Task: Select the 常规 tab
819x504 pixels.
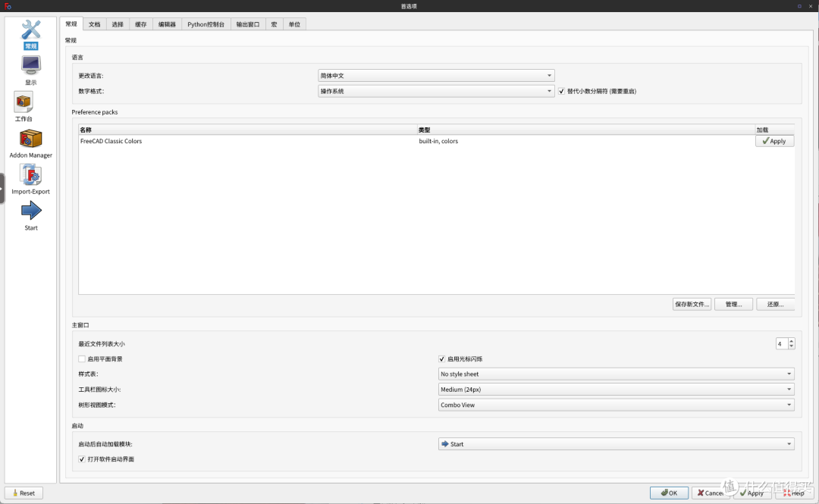Action: pyautogui.click(x=71, y=24)
